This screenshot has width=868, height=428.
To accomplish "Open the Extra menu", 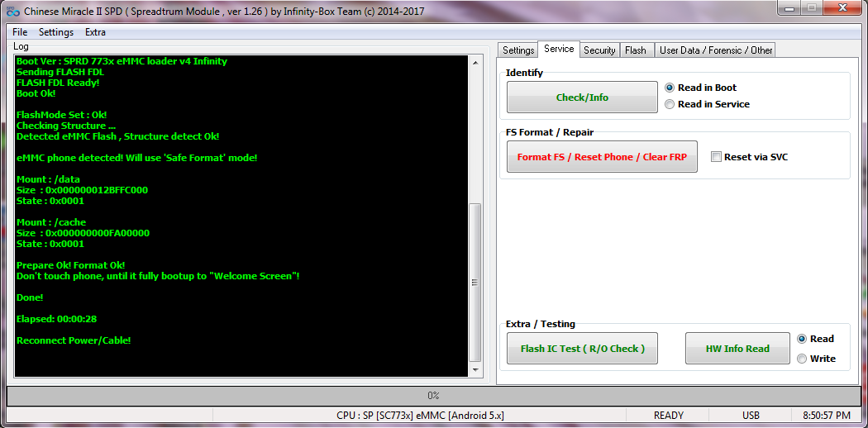I will (95, 32).
